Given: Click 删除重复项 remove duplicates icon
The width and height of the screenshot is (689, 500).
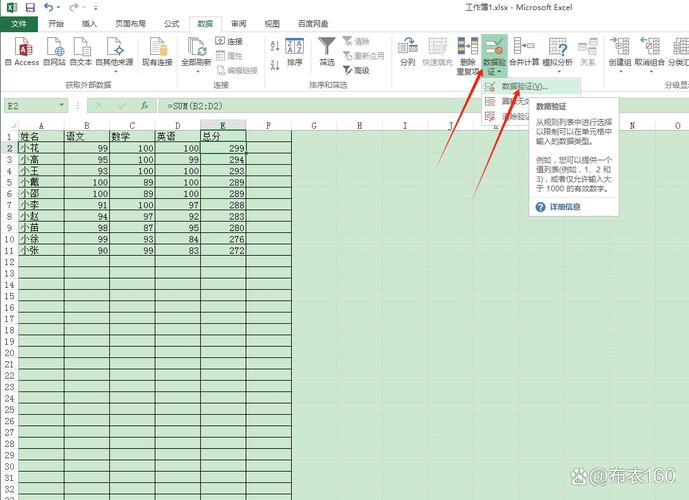Looking at the screenshot, I should (x=468, y=55).
